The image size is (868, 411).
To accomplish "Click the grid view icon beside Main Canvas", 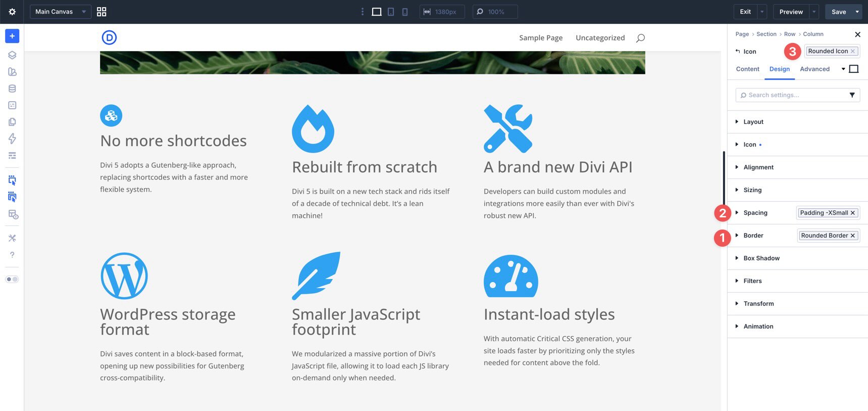I will [101, 12].
